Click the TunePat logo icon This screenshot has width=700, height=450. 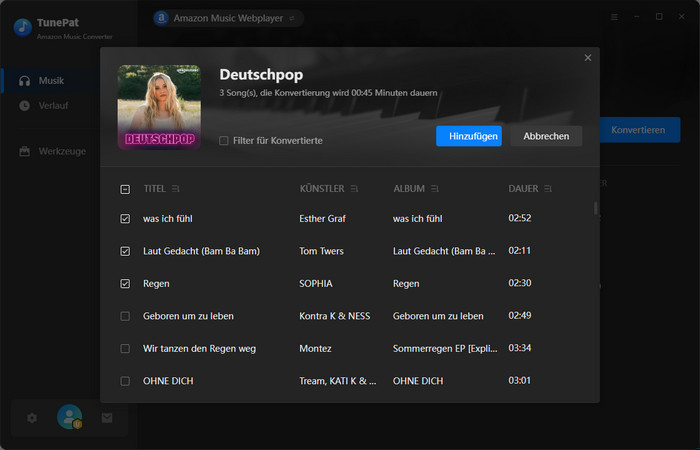23,27
